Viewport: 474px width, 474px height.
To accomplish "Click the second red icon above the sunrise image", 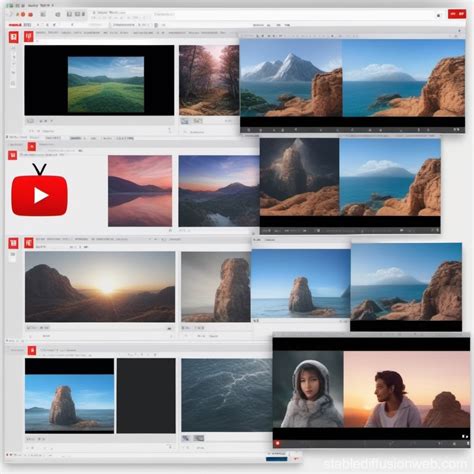I will click(29, 243).
